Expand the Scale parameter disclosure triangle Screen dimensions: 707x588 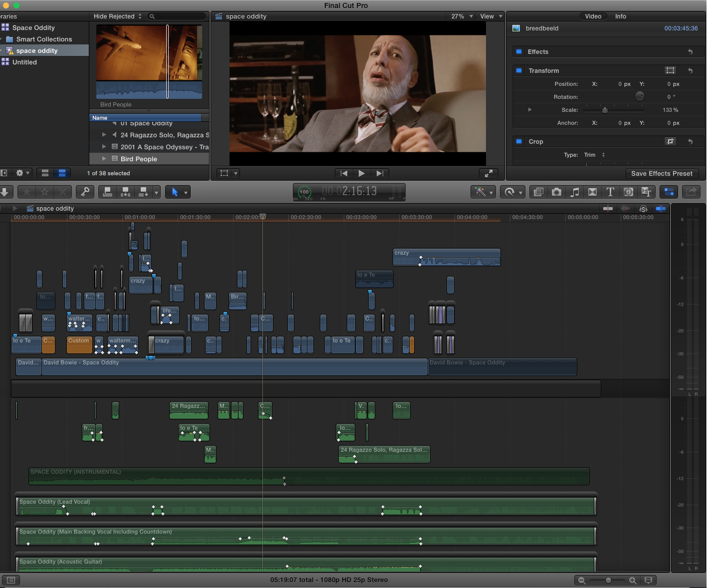[530, 110]
